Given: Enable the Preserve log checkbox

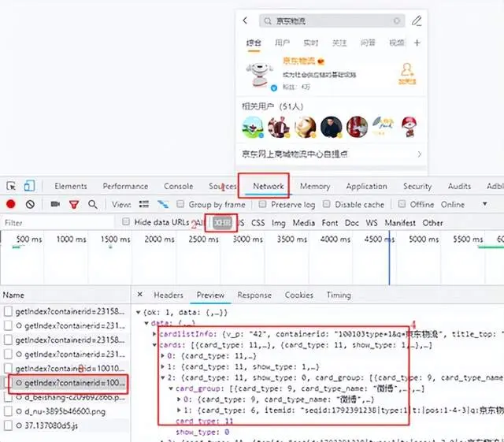Looking at the screenshot, I should pos(262,204).
